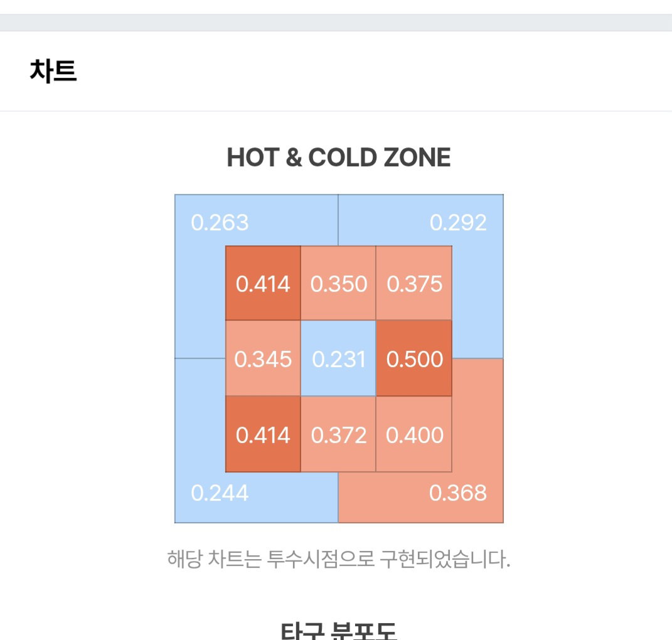Select the 0.375 zone cell

pyautogui.click(x=414, y=283)
